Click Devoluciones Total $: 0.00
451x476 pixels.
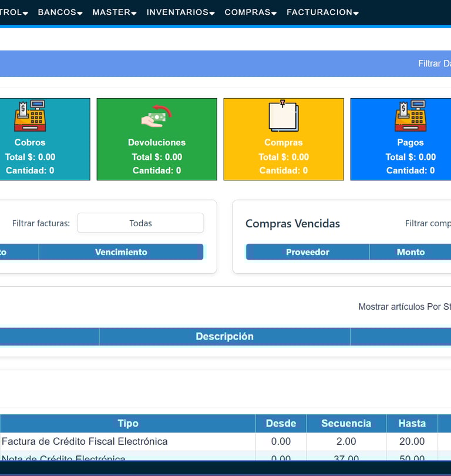point(157,157)
